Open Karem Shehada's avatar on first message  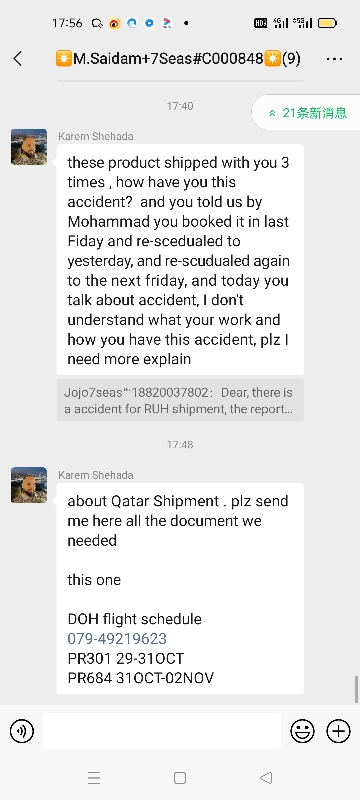click(29, 147)
